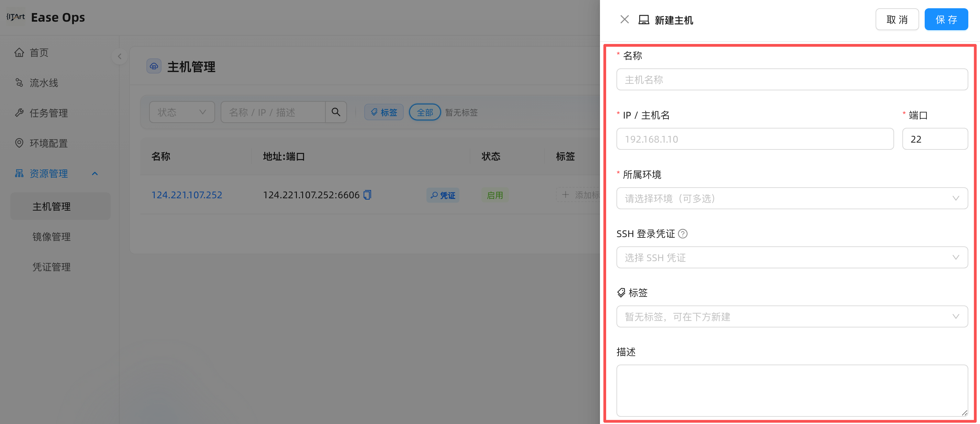
Task: Focus the IP / 主机名 input field
Action: pyautogui.click(x=755, y=139)
